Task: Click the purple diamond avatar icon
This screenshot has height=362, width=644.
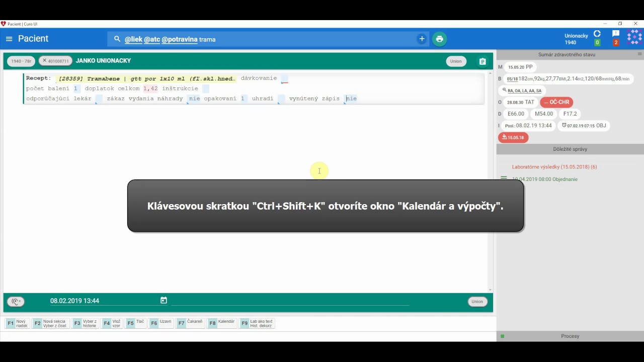Action: click(634, 38)
